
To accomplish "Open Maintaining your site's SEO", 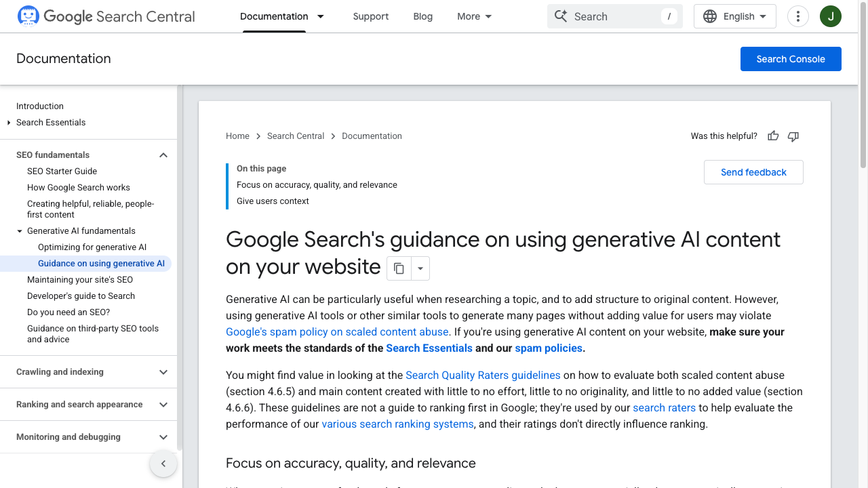I will click(80, 280).
